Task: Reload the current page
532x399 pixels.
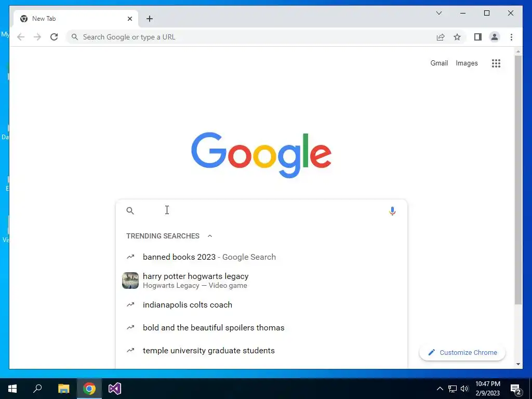Action: (x=54, y=37)
